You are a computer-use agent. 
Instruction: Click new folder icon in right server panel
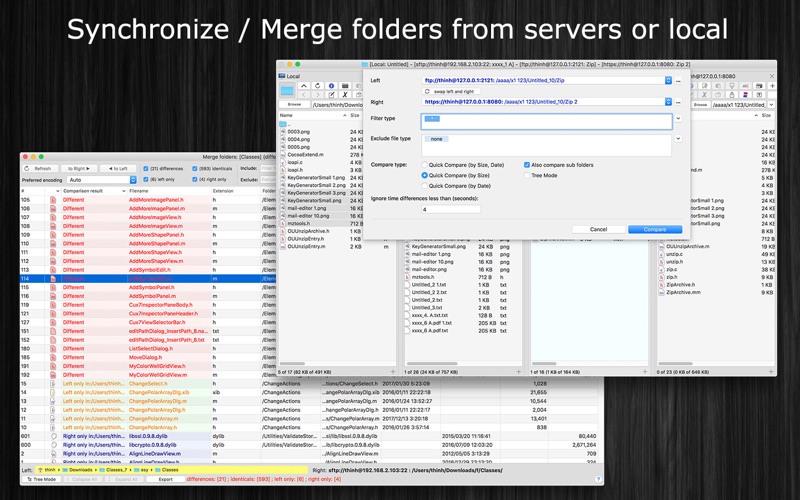(x=759, y=86)
